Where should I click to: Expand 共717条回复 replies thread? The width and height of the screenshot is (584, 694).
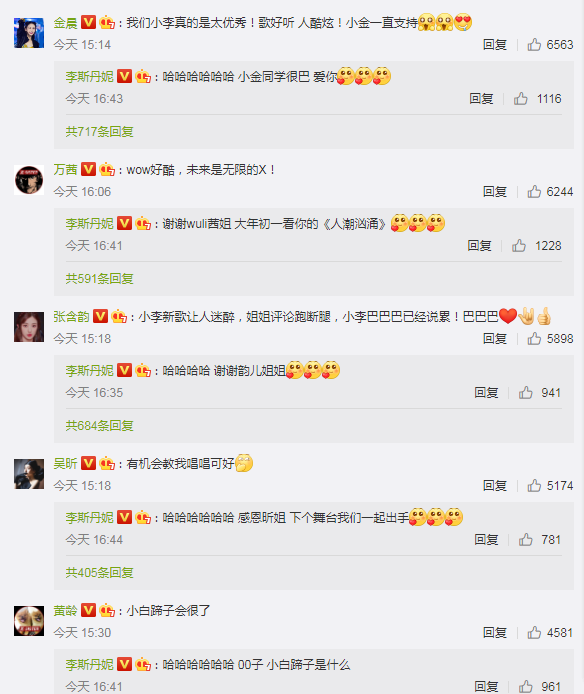[100, 131]
